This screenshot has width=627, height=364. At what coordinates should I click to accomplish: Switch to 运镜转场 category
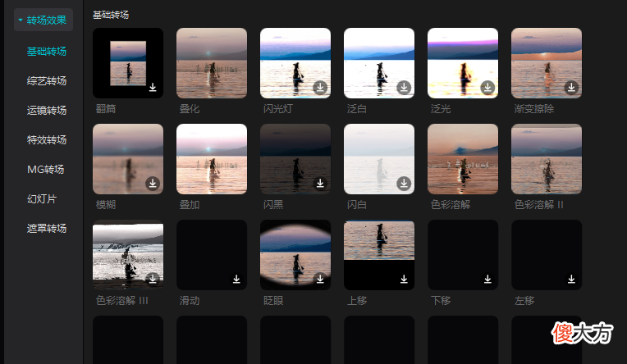[47, 111]
